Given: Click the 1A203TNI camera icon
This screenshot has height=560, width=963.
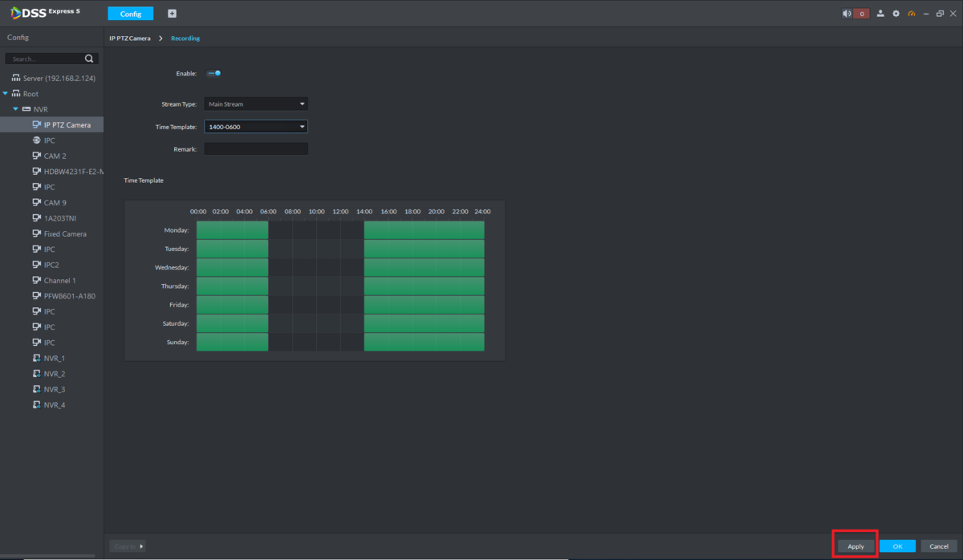Looking at the screenshot, I should click(37, 218).
